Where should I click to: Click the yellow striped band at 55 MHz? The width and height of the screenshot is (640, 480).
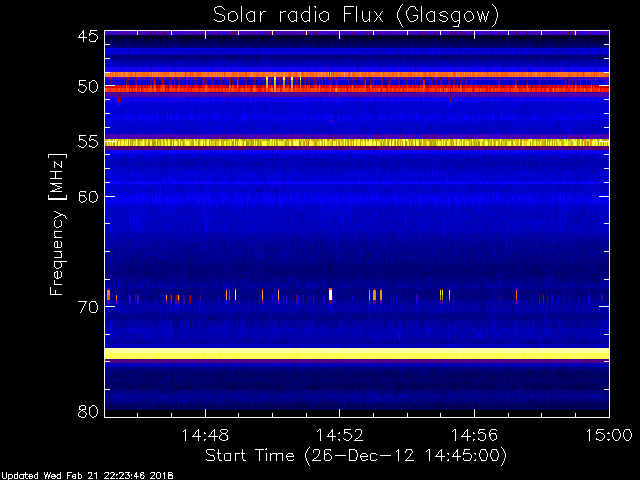pos(357,143)
